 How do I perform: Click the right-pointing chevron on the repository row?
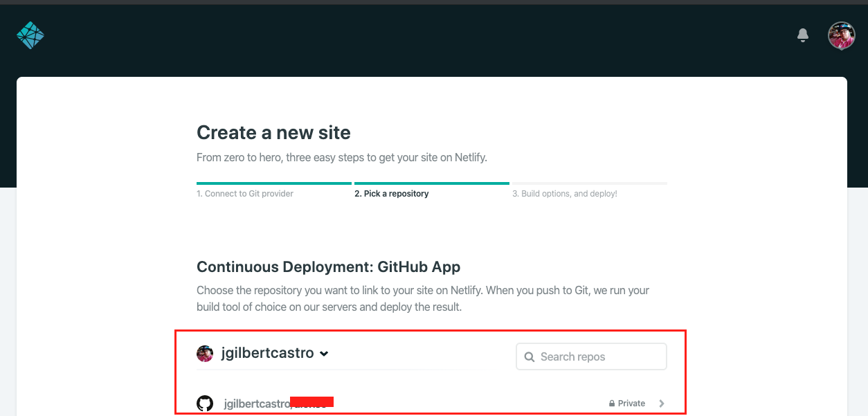click(x=661, y=403)
